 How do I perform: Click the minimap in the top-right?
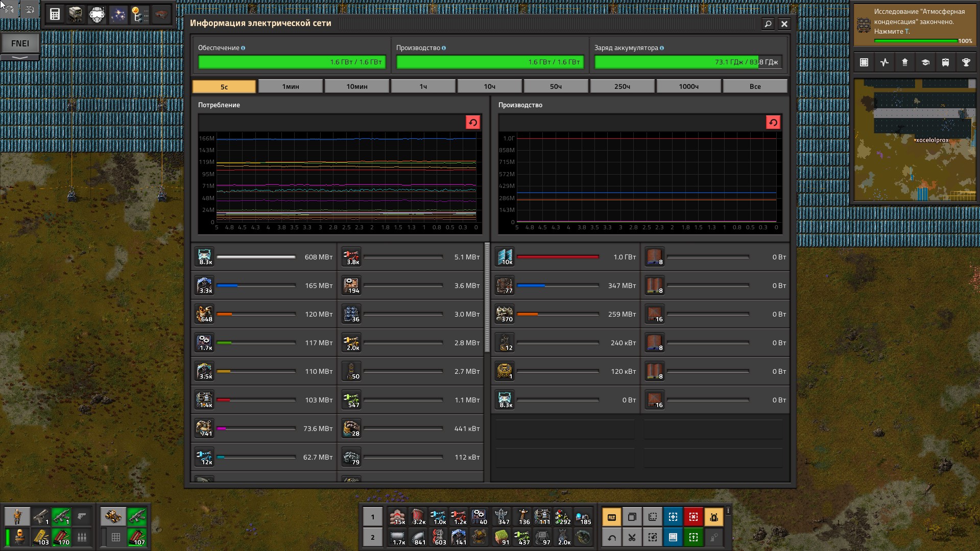915,139
